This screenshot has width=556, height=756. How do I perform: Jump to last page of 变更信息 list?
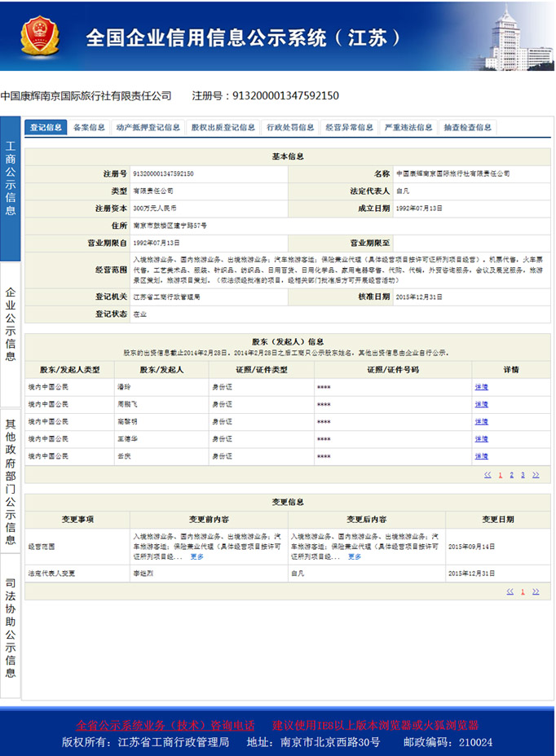tap(536, 592)
